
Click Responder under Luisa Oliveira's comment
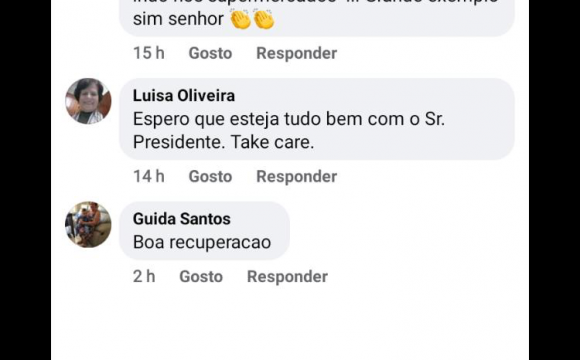(x=297, y=176)
